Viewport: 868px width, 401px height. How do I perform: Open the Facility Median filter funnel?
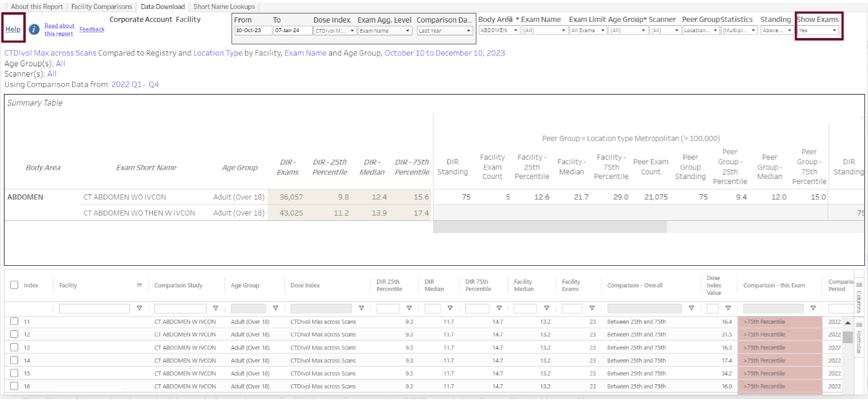coord(546,308)
